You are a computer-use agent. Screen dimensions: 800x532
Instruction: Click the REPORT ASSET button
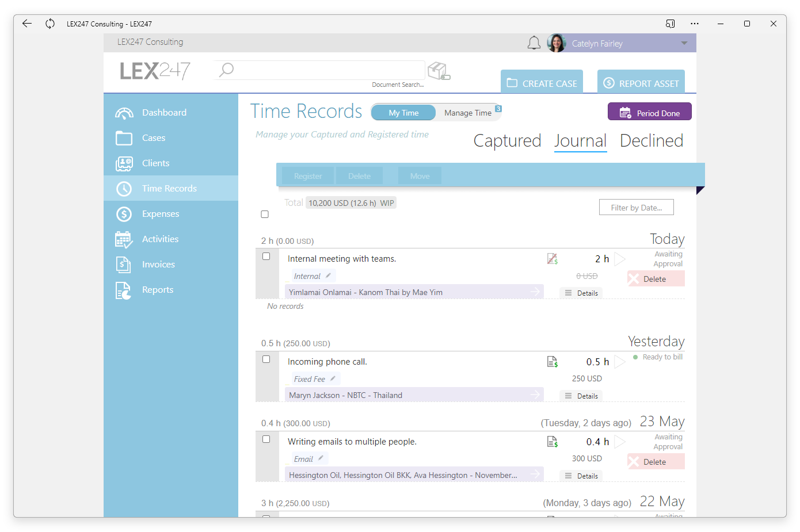coord(641,82)
